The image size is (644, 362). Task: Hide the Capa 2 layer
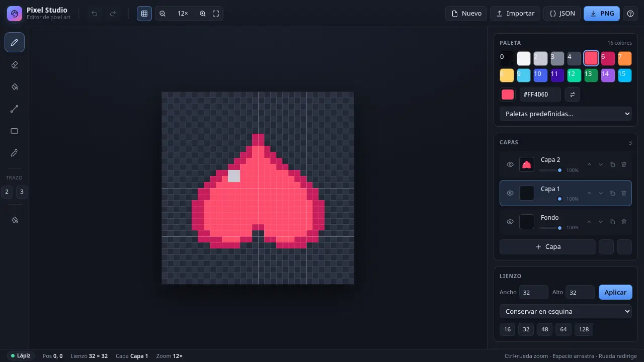[x=510, y=164]
